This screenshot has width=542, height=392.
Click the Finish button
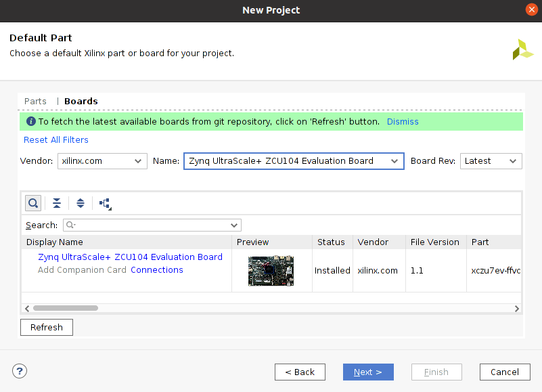[x=436, y=372]
